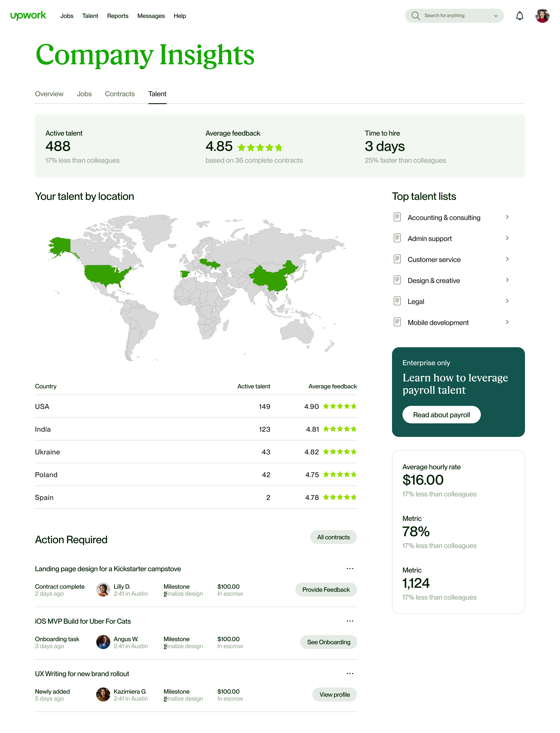Expand Mobile development chevron
560x733 pixels.
click(507, 322)
